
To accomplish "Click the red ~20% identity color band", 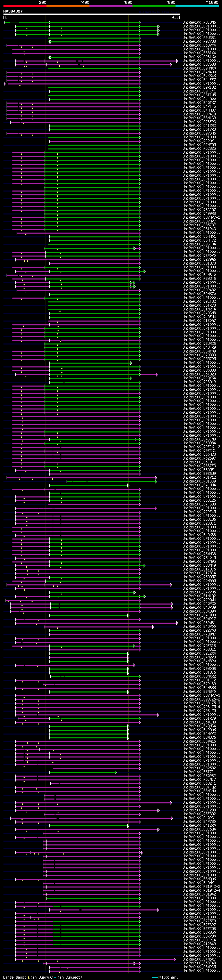I will click(25, 6).
